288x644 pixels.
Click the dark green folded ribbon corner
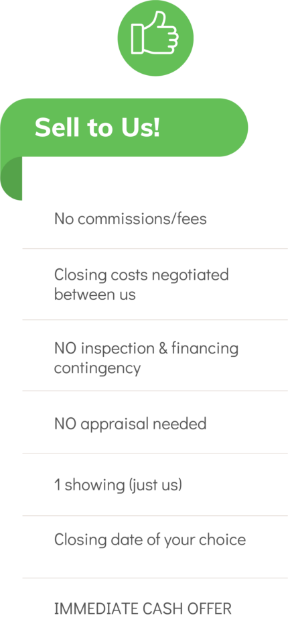11,178
